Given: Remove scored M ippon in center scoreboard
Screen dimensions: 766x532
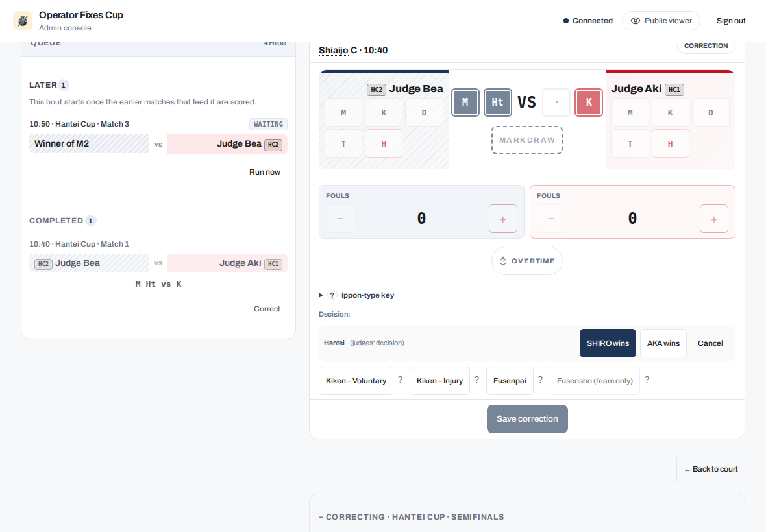Looking at the screenshot, I should pyautogui.click(x=465, y=102).
